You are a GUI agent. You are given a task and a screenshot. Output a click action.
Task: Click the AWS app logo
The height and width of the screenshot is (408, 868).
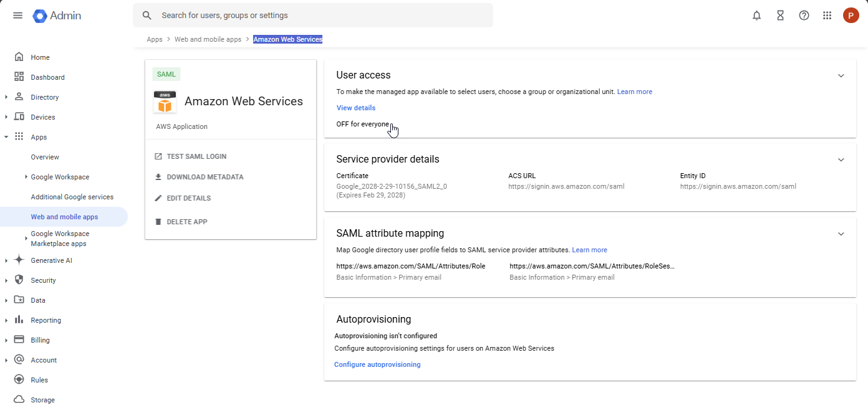click(x=165, y=102)
